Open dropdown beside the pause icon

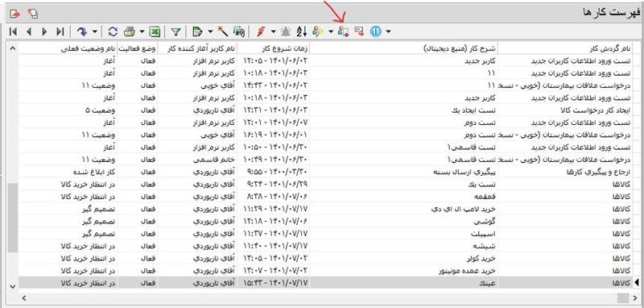pos(388,31)
